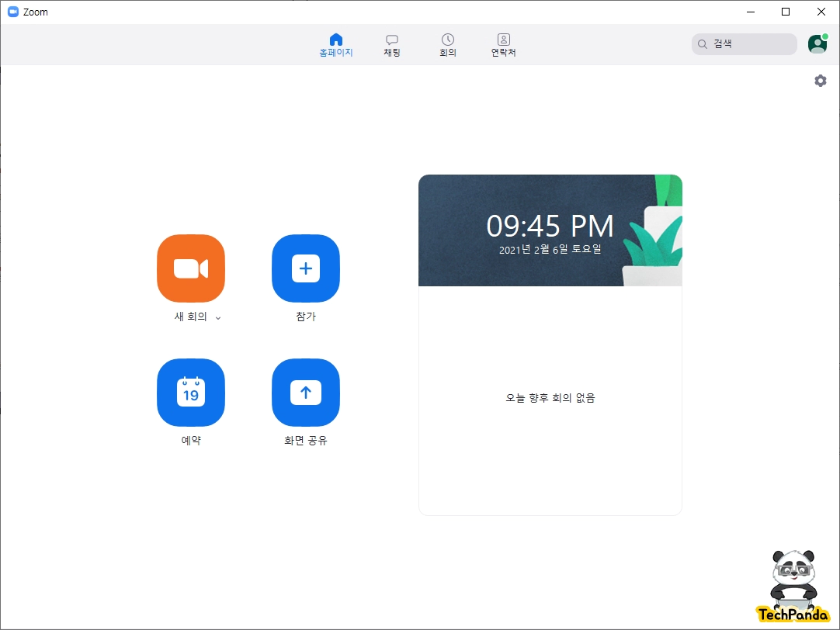840x630 pixels.
Task: Switch to the 홈페이지 home tab
Action: pyautogui.click(x=336, y=45)
